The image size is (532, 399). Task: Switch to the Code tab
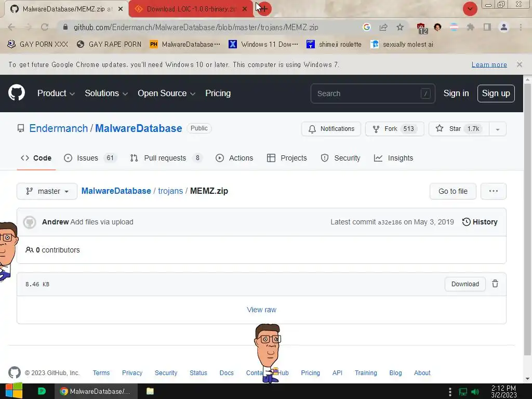(x=36, y=158)
